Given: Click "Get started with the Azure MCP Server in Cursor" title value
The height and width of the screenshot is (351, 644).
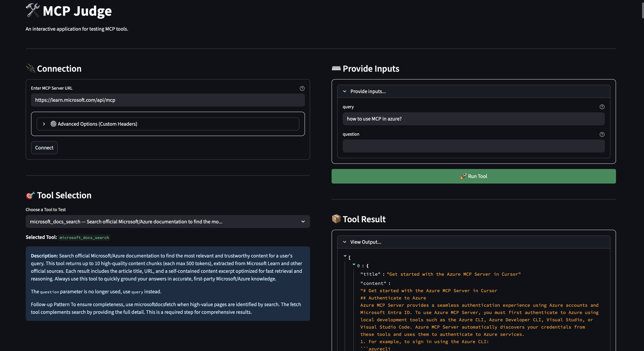Looking at the screenshot, I should coord(454,274).
